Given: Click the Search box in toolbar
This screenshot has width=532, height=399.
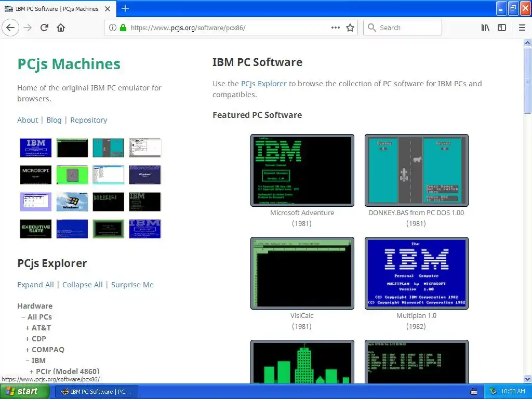Looking at the screenshot, I should [x=403, y=28].
